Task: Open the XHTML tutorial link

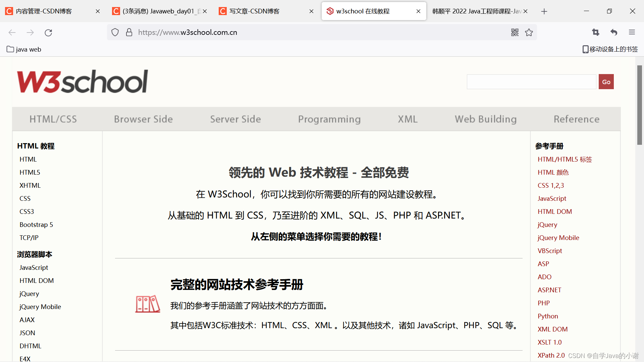Action: pyautogui.click(x=30, y=185)
